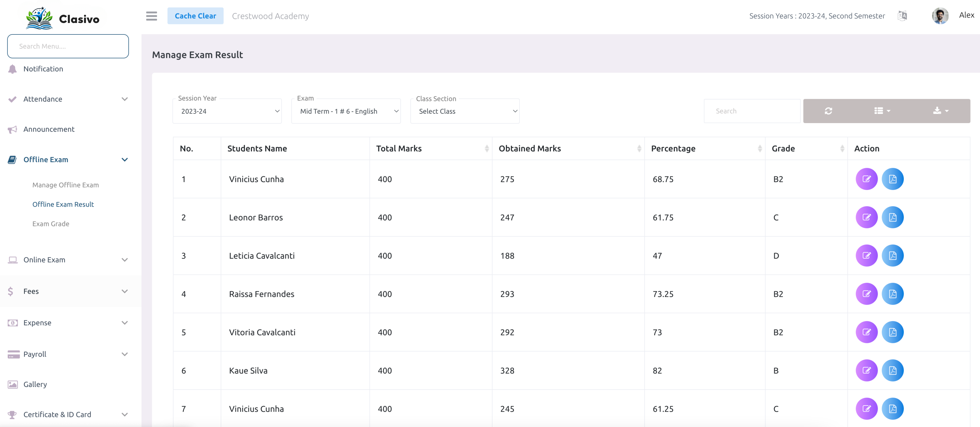This screenshot has height=427, width=980.
Task: Click the Search Menu input field
Action: point(68,46)
